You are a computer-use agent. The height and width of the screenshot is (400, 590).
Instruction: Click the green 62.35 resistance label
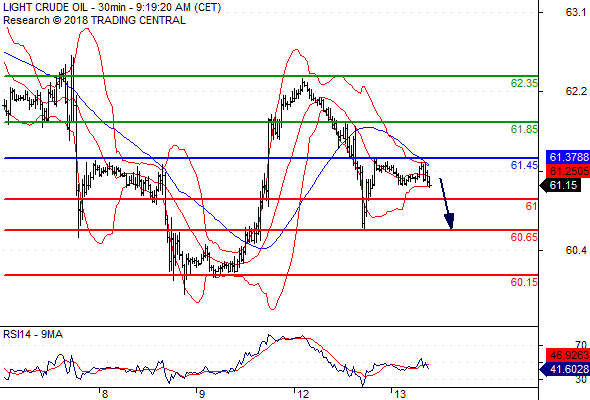tap(524, 83)
